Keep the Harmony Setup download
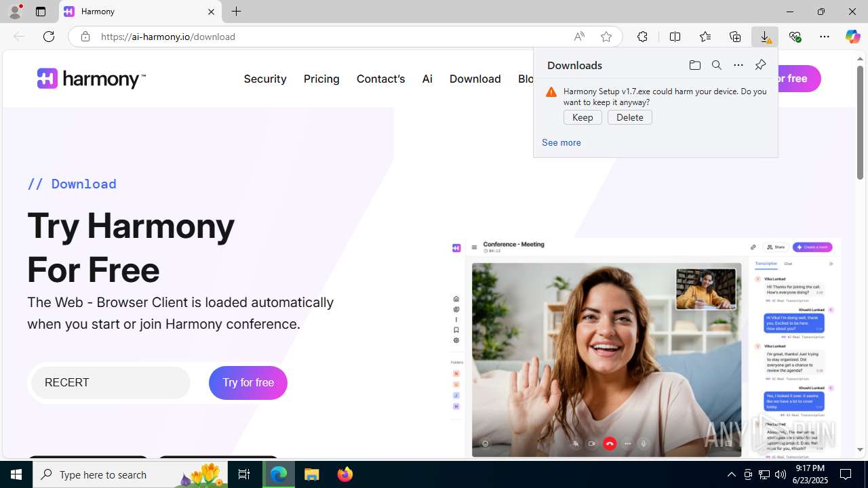This screenshot has height=488, width=868. coord(583,117)
